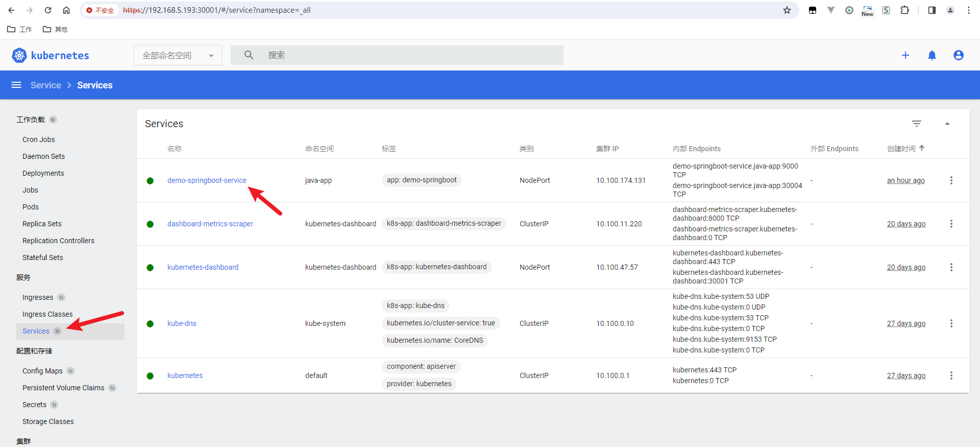Viewport: 980px width, 447px height.
Task: Focus the search input field
Action: [x=397, y=55]
